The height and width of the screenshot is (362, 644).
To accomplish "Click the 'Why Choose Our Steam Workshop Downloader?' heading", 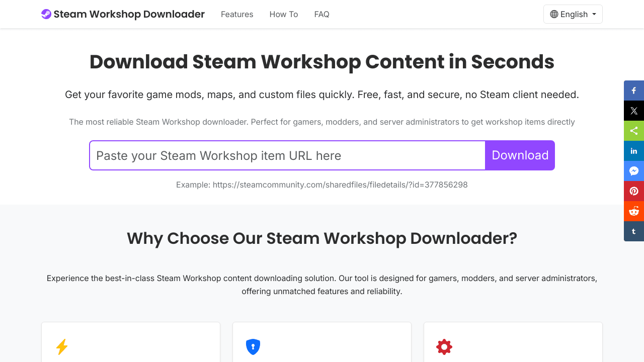I will tap(322, 238).
